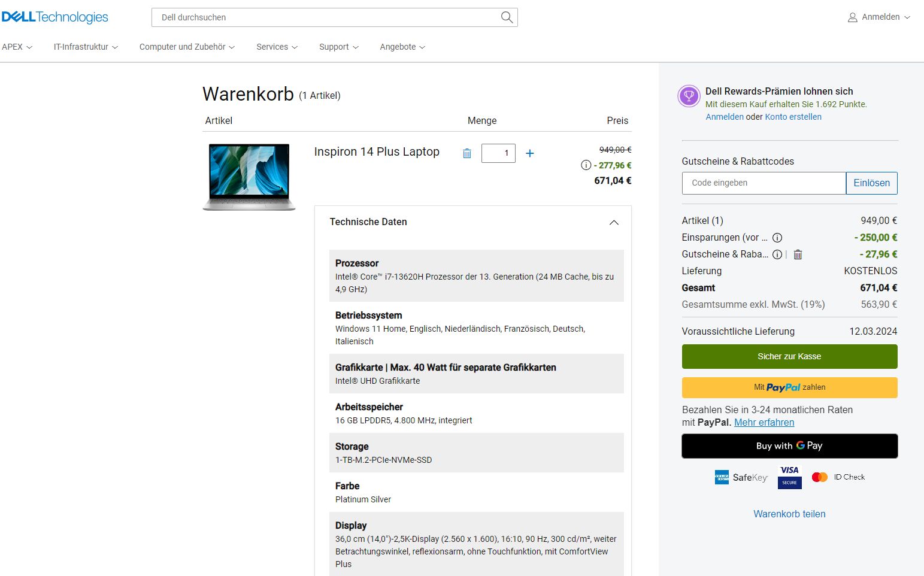
Task: Open info icon next to Einsparungen
Action: tap(777, 238)
